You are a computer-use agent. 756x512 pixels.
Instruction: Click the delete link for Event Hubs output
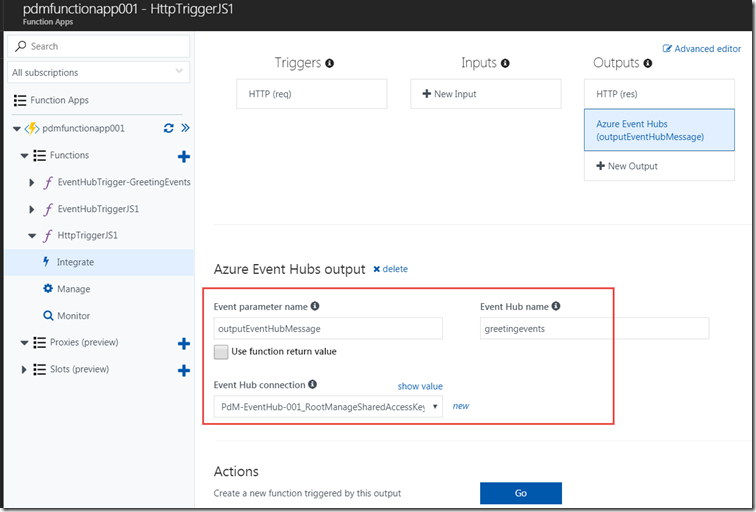(x=390, y=269)
